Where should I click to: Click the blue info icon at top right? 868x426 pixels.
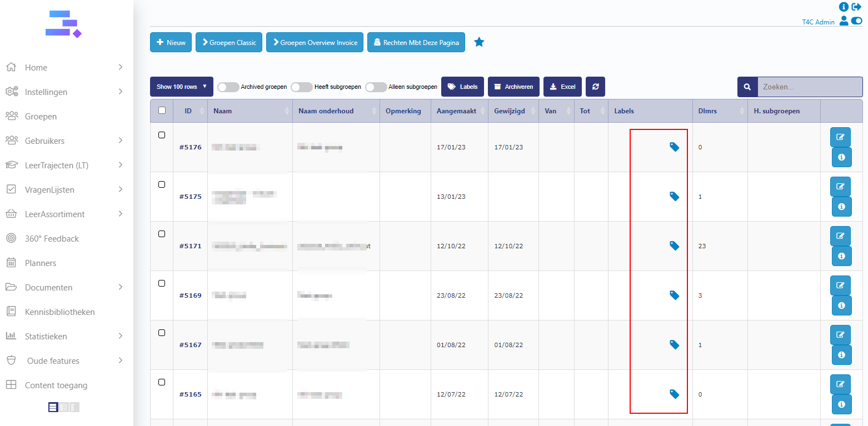[844, 7]
